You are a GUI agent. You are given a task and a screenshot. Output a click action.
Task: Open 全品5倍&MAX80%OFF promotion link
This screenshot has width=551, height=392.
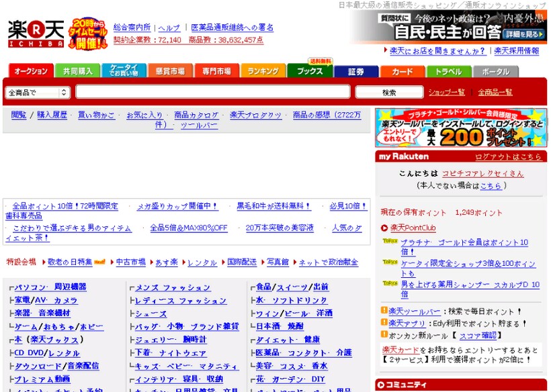(x=189, y=228)
